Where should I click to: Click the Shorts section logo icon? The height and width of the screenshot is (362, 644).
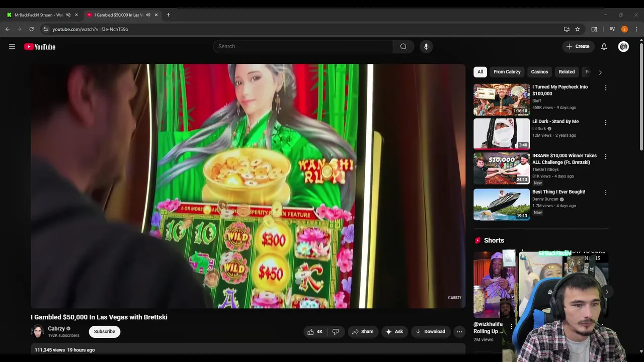coord(477,240)
